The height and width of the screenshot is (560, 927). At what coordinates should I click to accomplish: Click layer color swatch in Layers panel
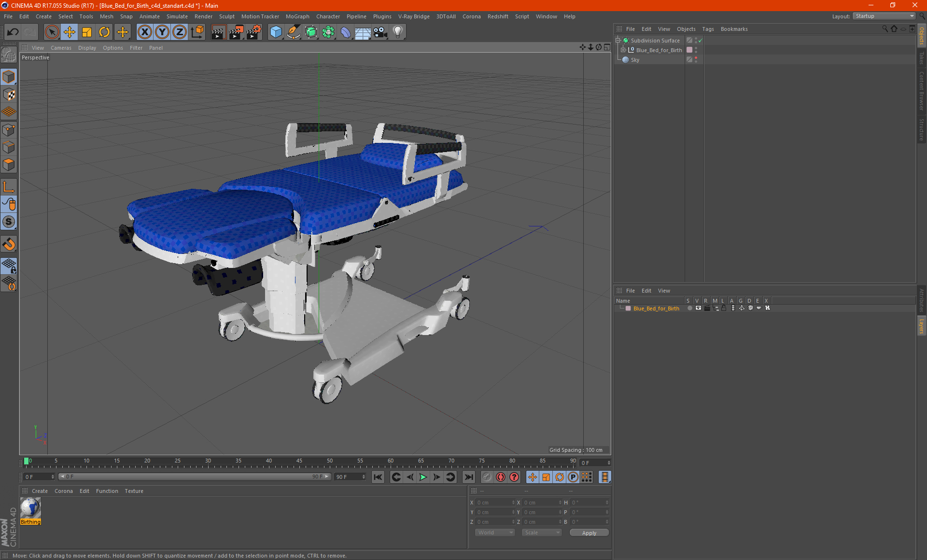[x=628, y=308]
